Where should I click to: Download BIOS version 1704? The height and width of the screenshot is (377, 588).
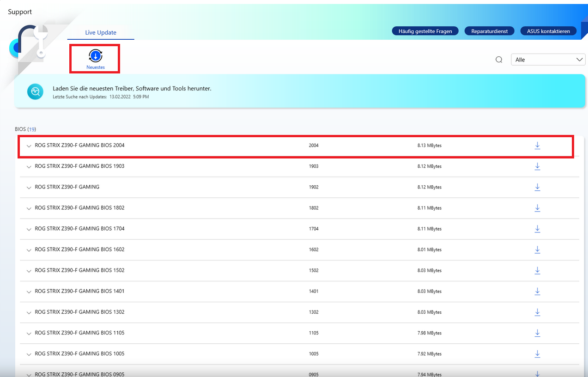537,229
